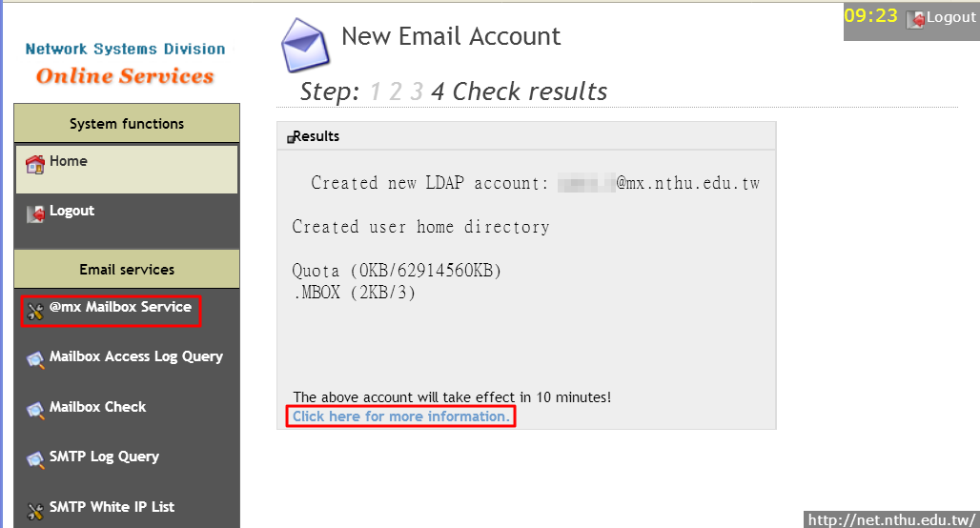This screenshot has width=980, height=528.
Task: Click the Mailbox Check magnifier icon
Action: 35,410
